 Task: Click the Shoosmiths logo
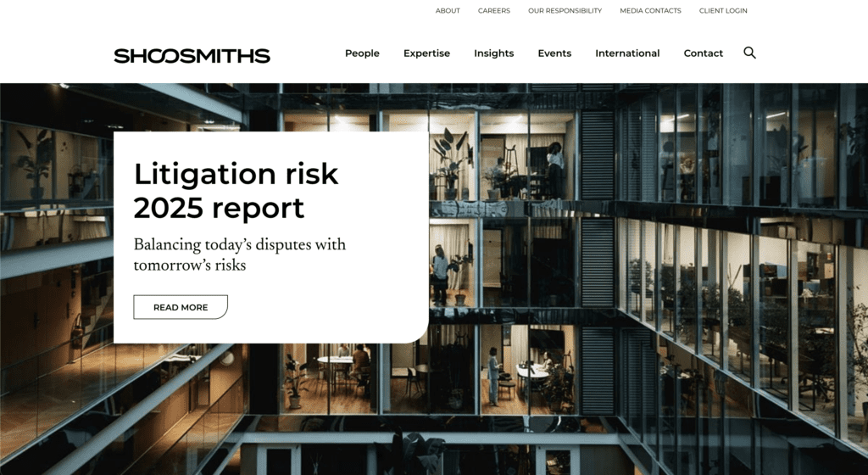tap(192, 56)
